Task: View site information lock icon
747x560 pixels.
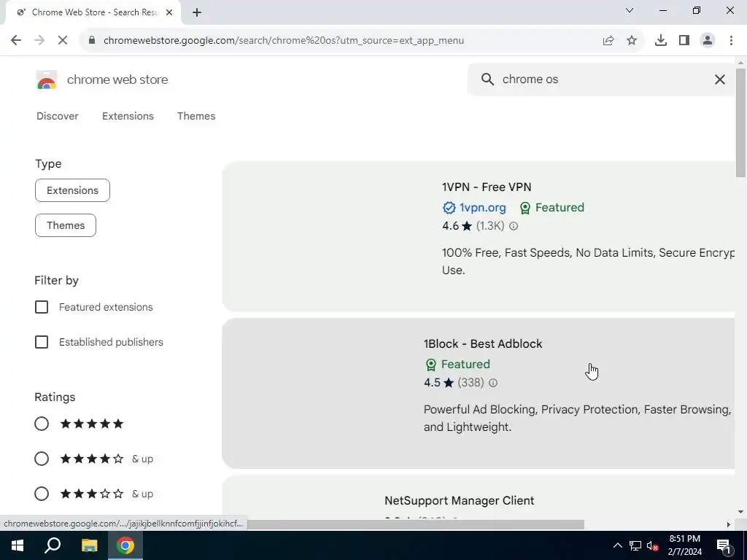Action: [92, 41]
